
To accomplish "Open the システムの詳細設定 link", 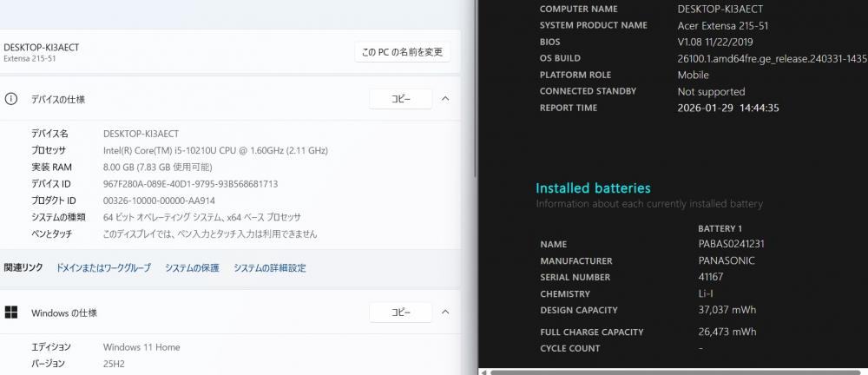I will click(x=270, y=268).
